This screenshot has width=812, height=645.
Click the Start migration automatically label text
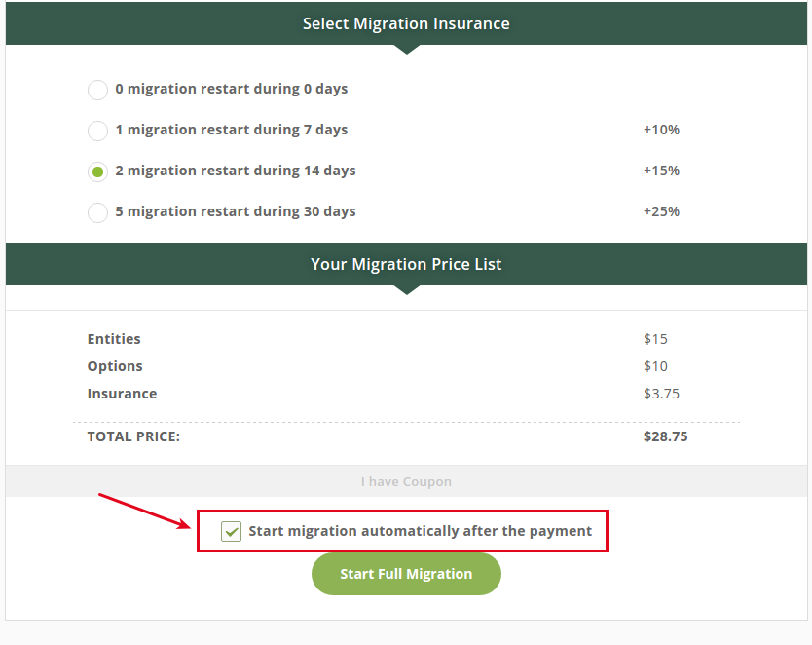[x=420, y=531]
